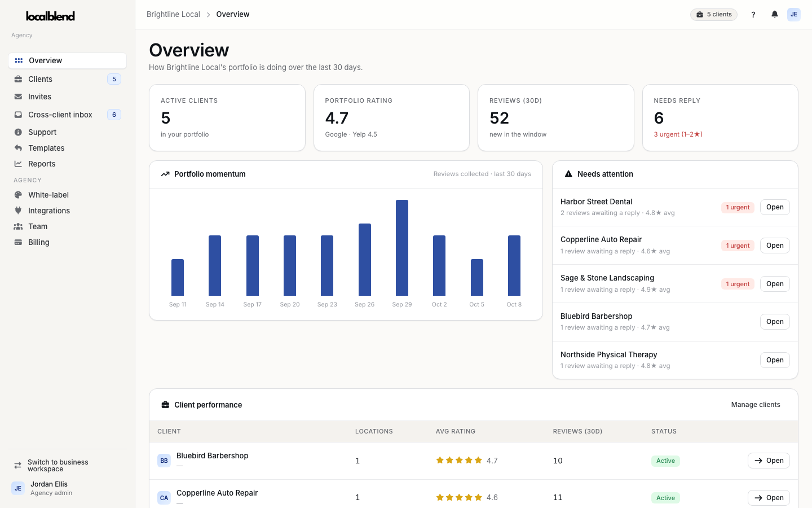Open notifications bell icon

coord(775,15)
